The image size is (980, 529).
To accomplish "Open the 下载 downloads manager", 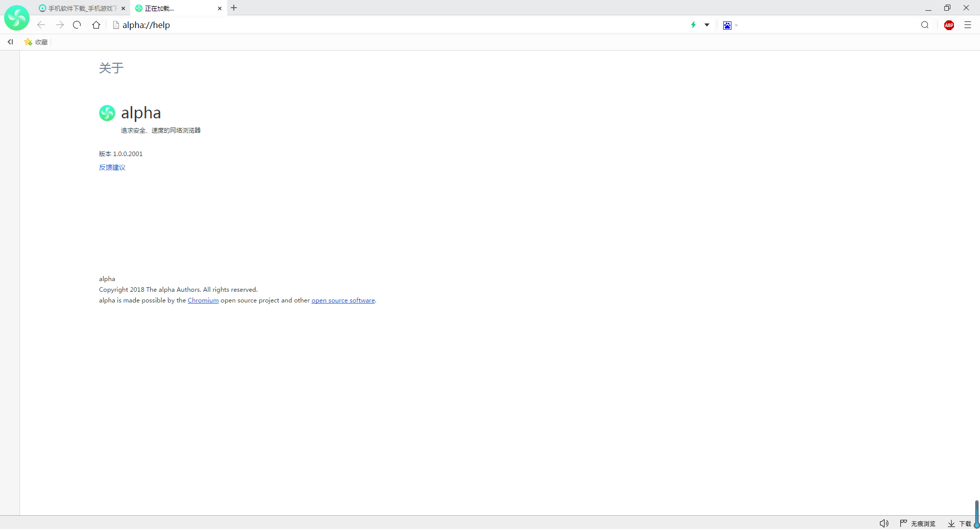I will pos(960,523).
